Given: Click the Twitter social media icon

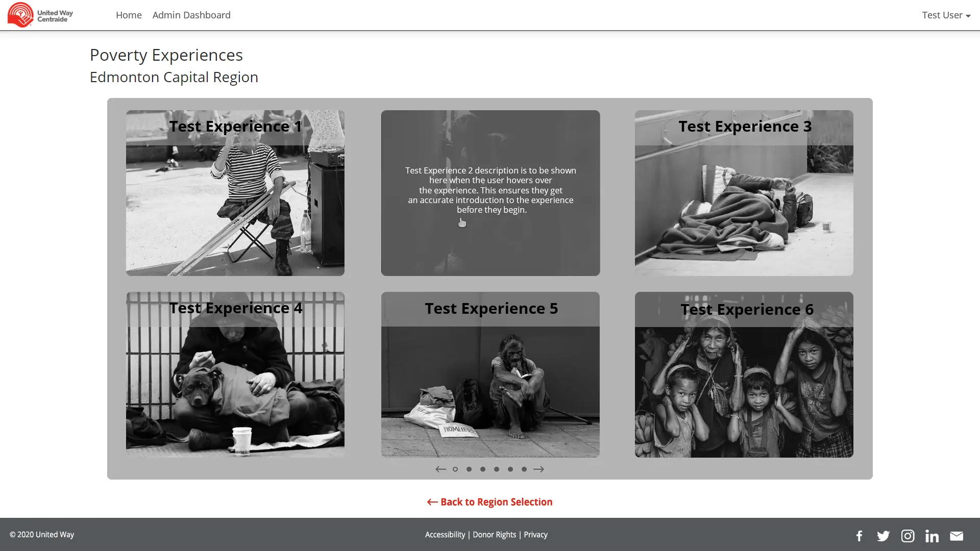Looking at the screenshot, I should click(x=883, y=536).
